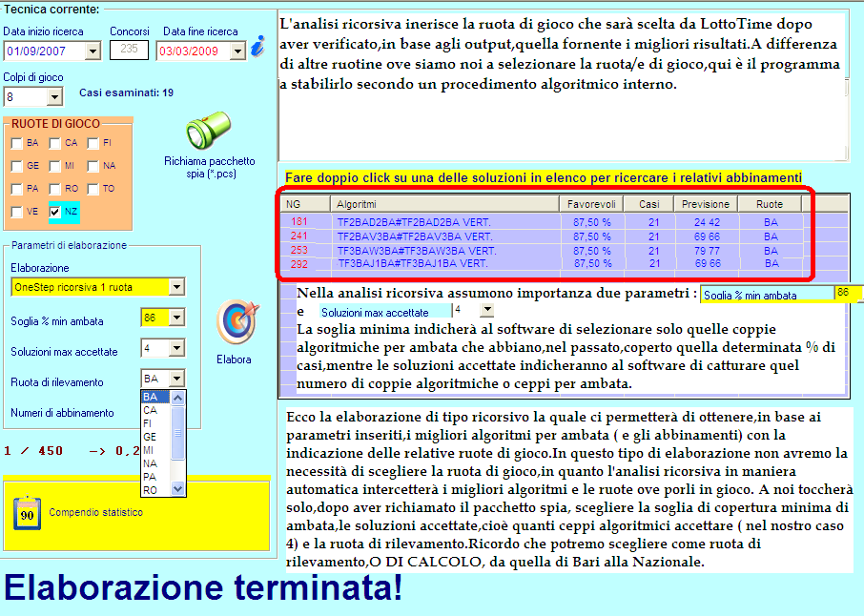Click the prediction value 24 42
This screenshot has width=864, height=616.
(707, 222)
